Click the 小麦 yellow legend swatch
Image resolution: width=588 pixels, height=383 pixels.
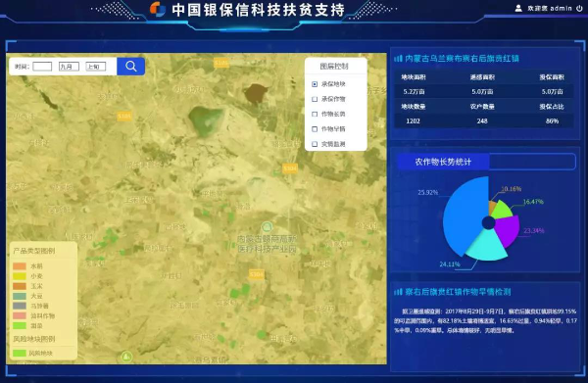pos(20,276)
